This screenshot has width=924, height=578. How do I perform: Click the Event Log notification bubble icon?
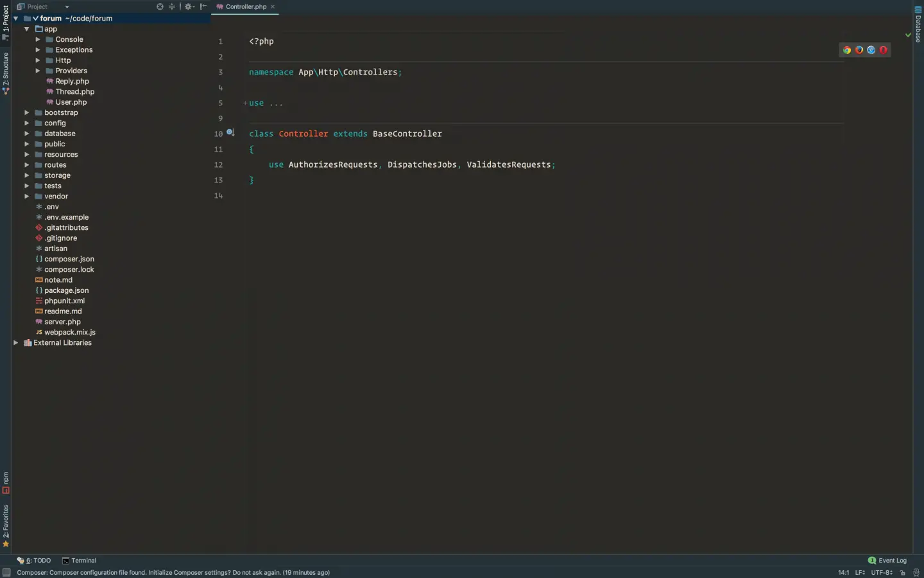871,561
